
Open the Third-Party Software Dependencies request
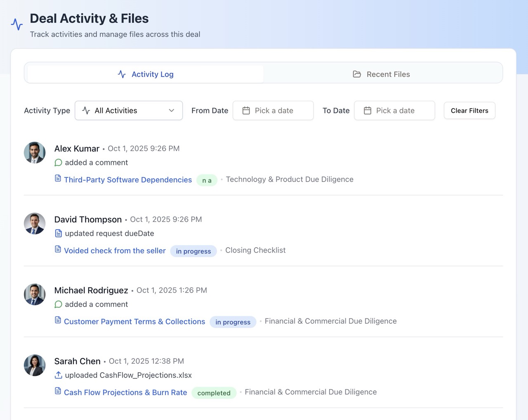pyautogui.click(x=127, y=180)
